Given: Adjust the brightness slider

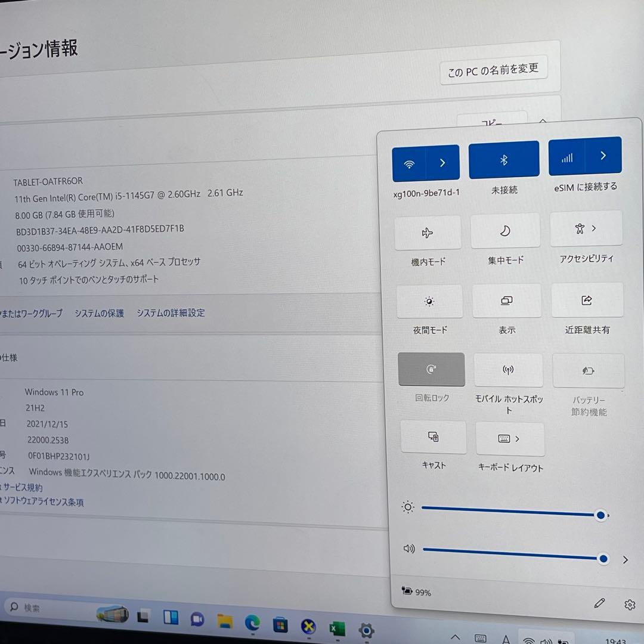Looking at the screenshot, I should (x=514, y=512).
